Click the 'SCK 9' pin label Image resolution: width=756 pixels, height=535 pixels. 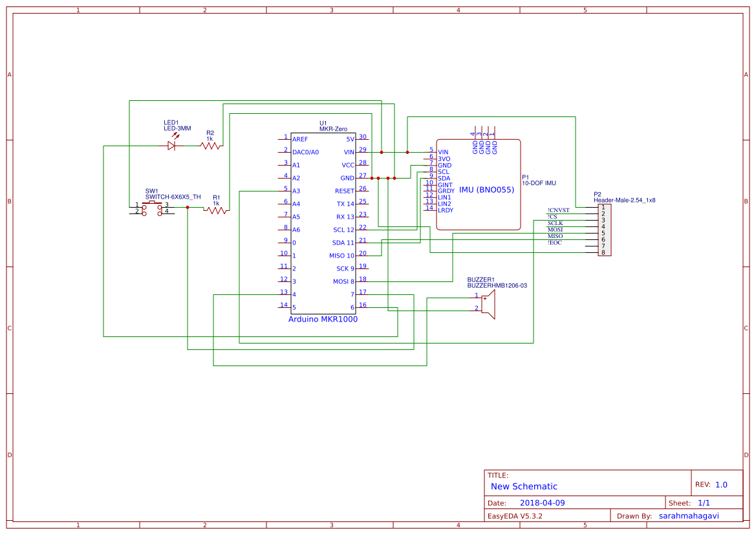point(346,269)
